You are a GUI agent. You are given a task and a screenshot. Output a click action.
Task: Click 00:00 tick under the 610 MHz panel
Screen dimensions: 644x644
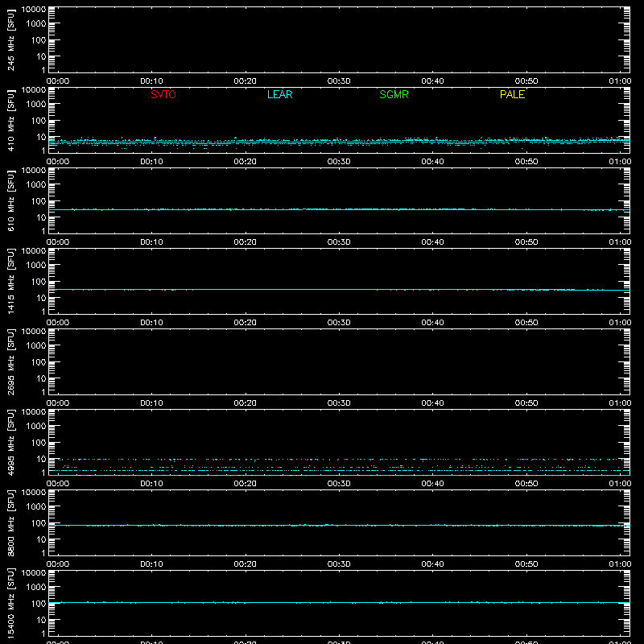tap(58, 242)
